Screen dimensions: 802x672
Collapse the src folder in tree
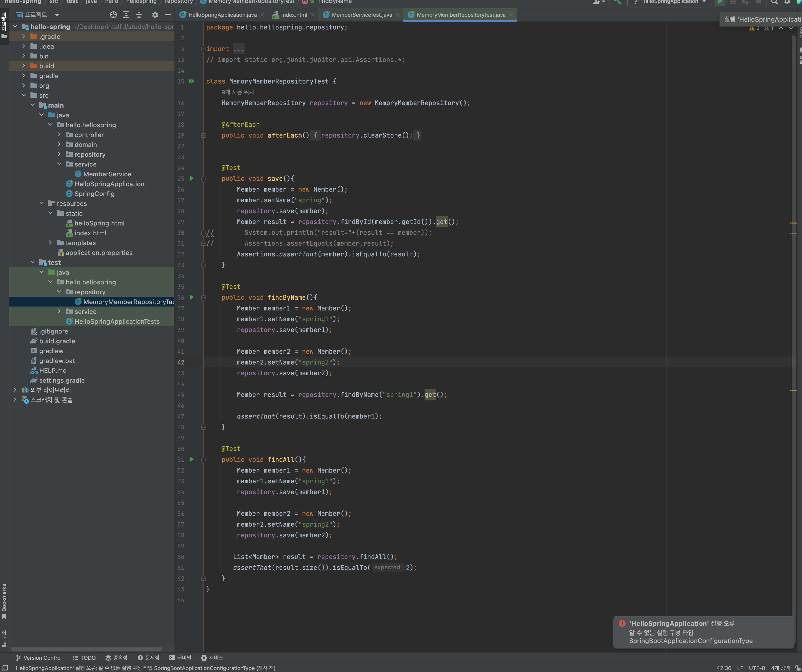click(24, 96)
